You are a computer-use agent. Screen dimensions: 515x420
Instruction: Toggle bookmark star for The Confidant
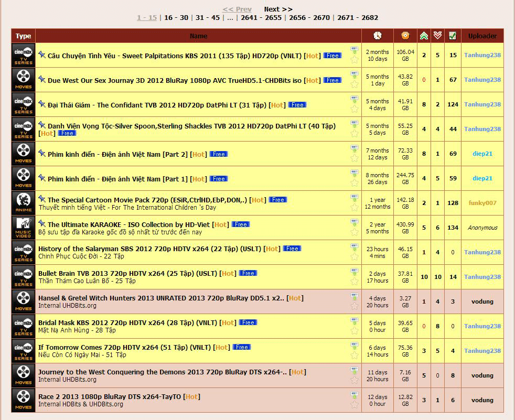[x=355, y=109]
